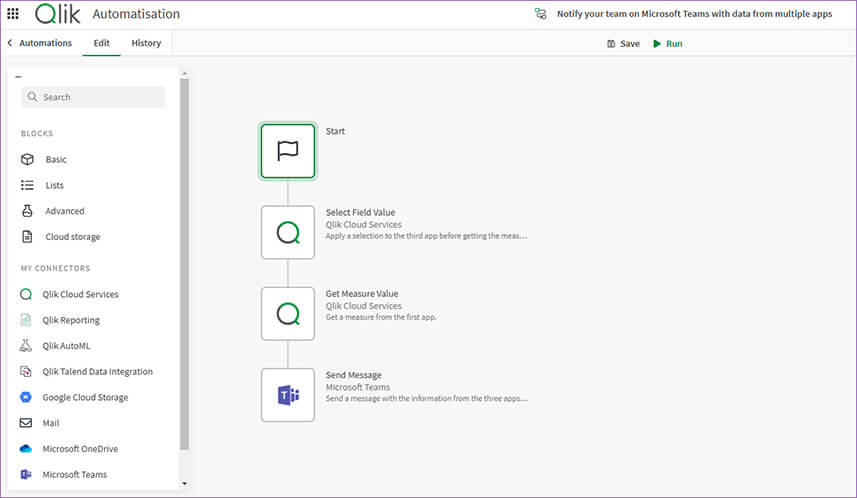Click the Microsoft OneDrive cloud icon

pyautogui.click(x=26, y=449)
